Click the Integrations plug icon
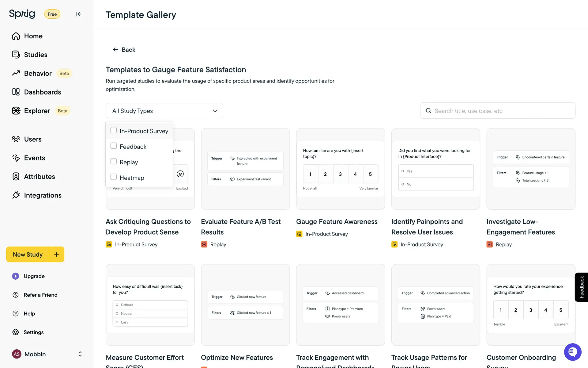 coord(16,195)
